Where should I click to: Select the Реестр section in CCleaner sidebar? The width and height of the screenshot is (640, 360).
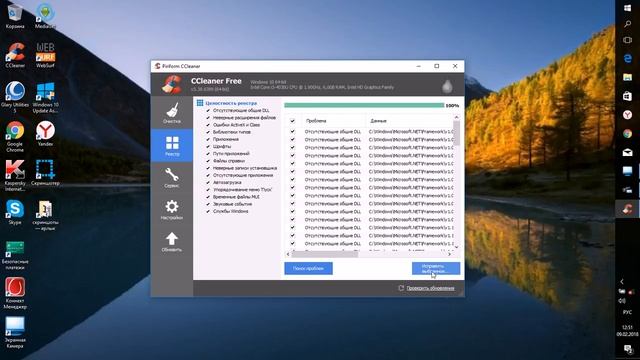pos(172,145)
